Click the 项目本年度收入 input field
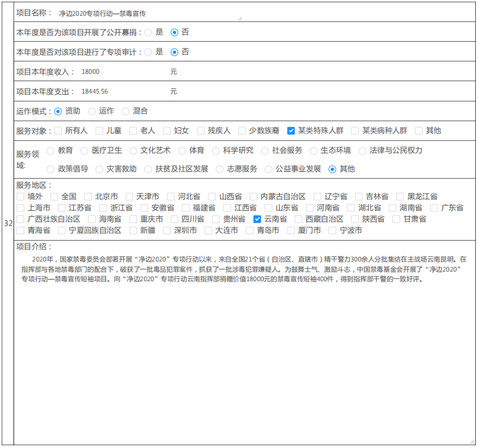 click(x=123, y=72)
